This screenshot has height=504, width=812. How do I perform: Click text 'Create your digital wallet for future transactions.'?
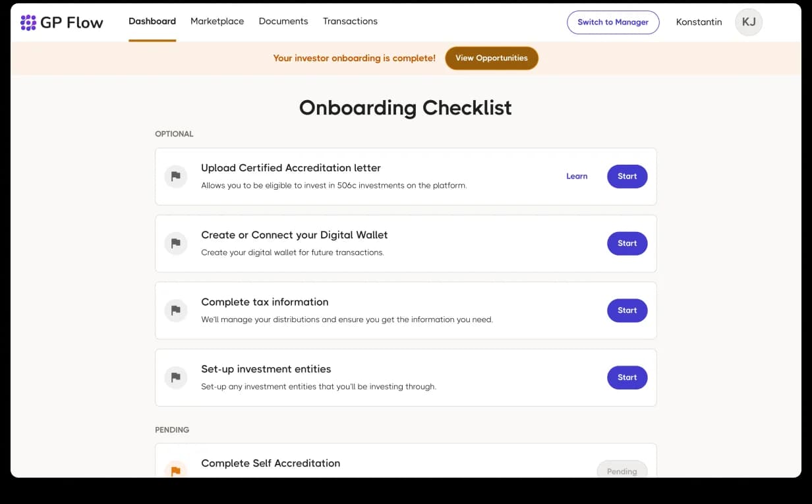pos(293,252)
